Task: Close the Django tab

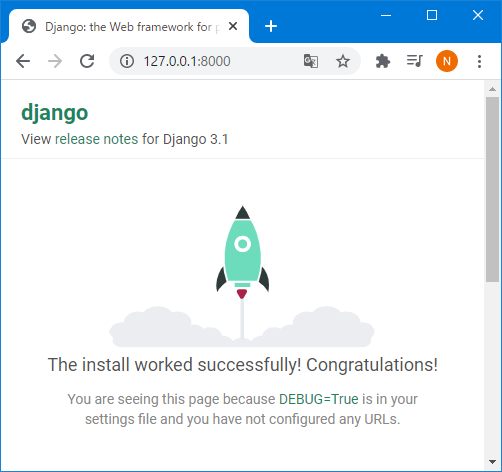Action: tap(233, 26)
